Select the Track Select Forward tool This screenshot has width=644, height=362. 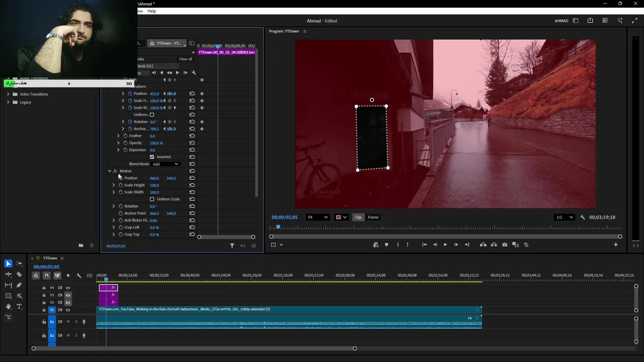click(x=19, y=263)
